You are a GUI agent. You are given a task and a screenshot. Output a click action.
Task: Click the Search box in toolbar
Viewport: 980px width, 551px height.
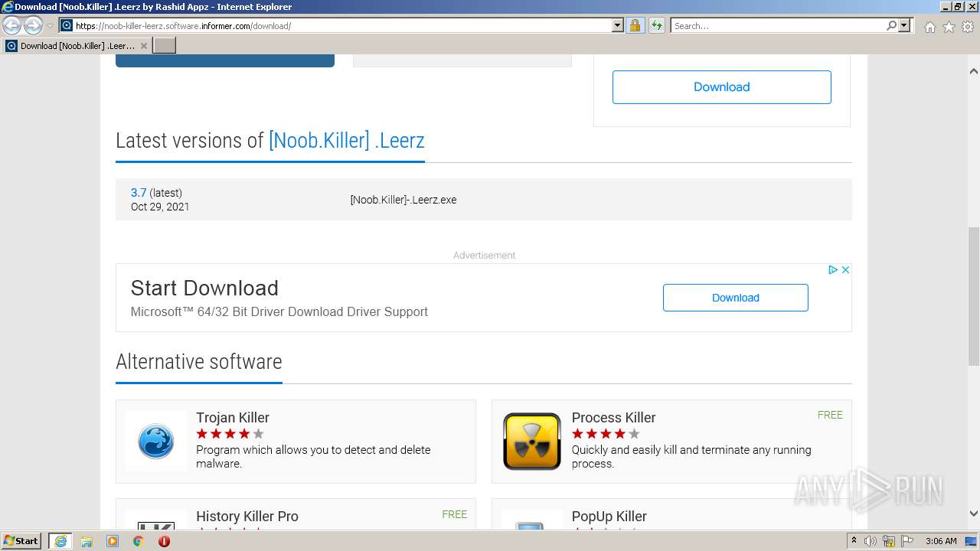tap(778, 25)
